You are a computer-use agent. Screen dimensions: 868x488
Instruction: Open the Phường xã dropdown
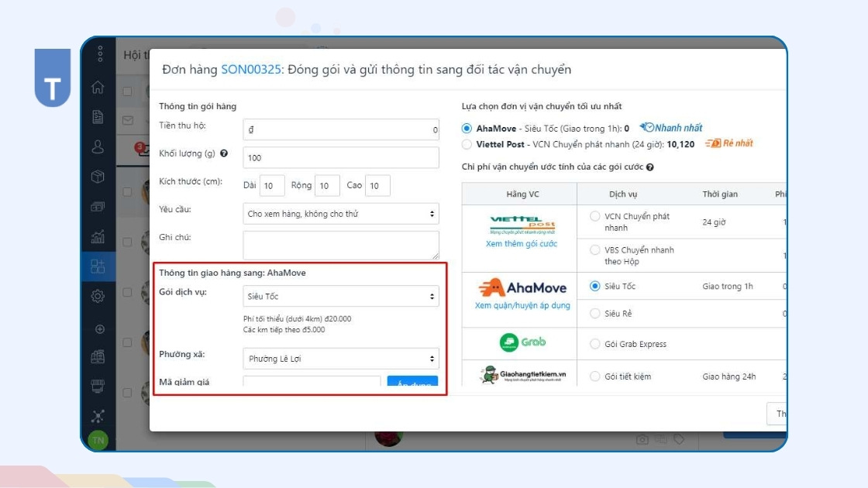(x=341, y=359)
